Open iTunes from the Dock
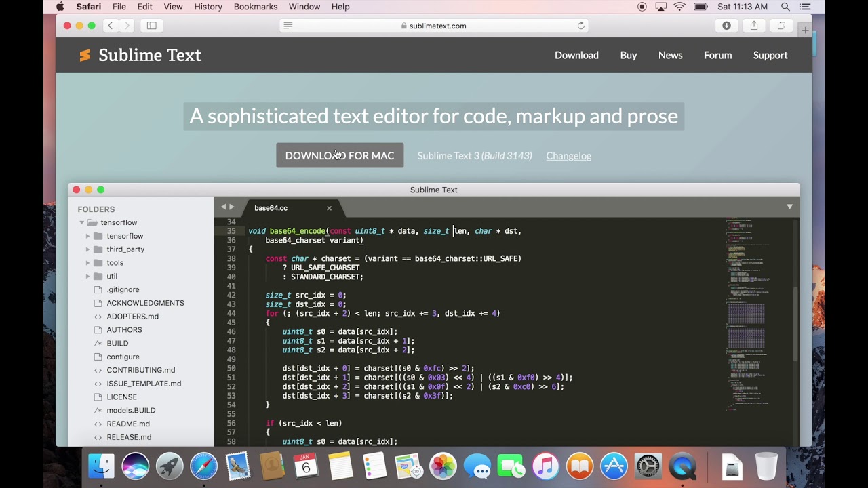The width and height of the screenshot is (868, 488). pyautogui.click(x=545, y=466)
